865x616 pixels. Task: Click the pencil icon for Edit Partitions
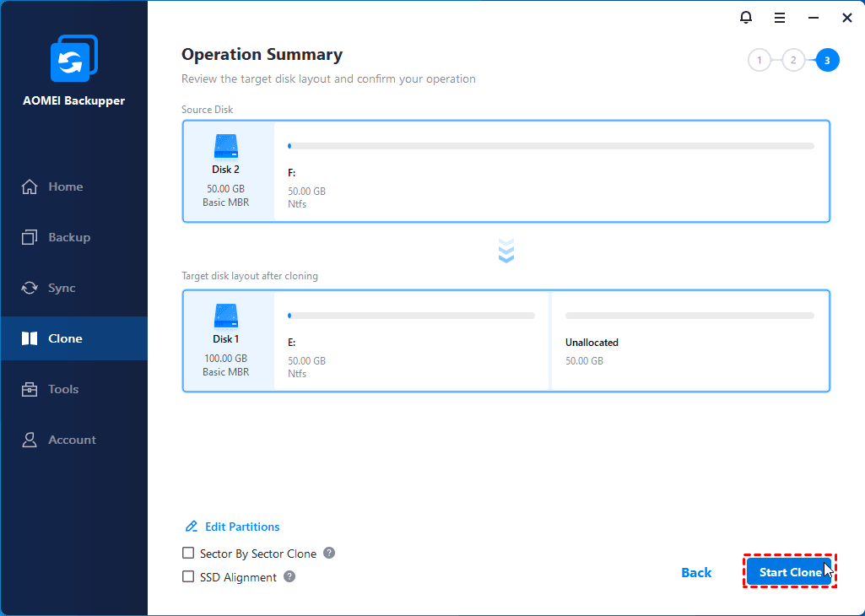(192, 526)
